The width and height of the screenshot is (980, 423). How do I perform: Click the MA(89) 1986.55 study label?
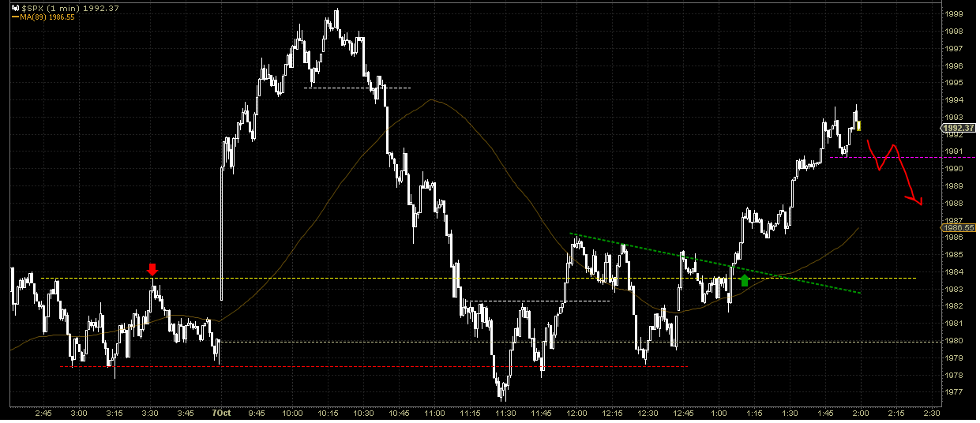pyautogui.click(x=48, y=16)
